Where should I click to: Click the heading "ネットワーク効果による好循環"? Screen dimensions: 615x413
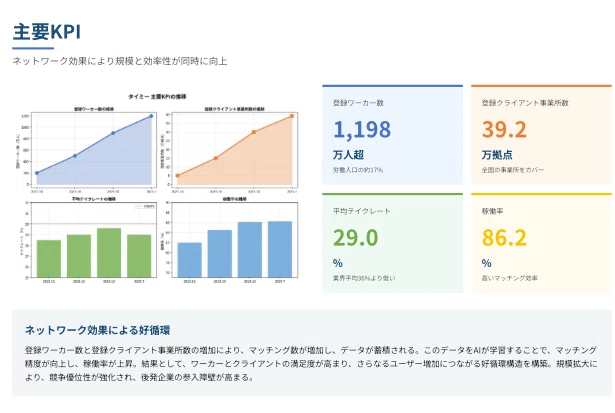click(x=97, y=330)
